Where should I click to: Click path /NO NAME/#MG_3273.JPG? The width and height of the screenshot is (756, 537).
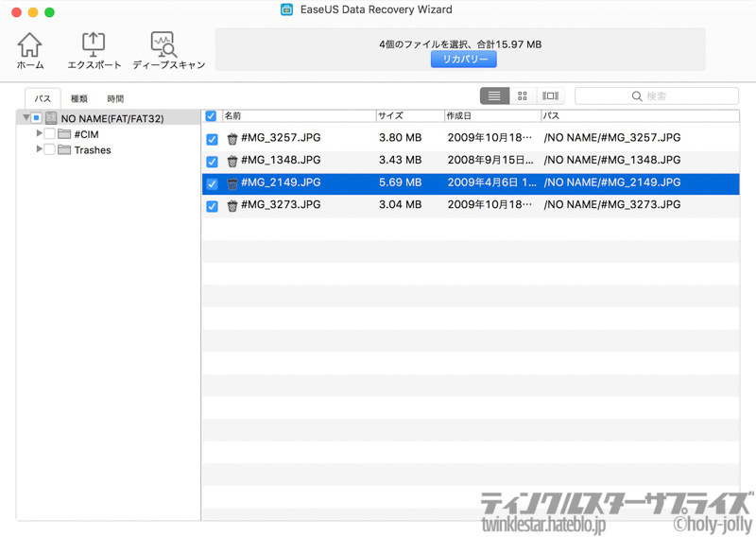(612, 204)
